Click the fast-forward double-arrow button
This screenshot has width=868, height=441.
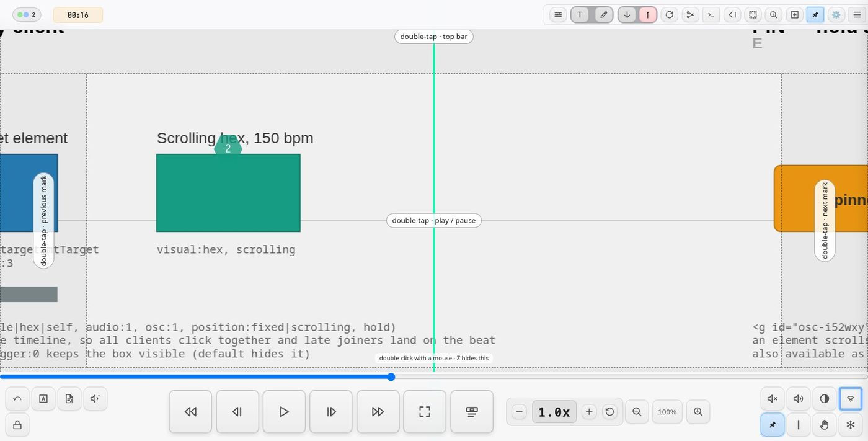click(x=378, y=412)
